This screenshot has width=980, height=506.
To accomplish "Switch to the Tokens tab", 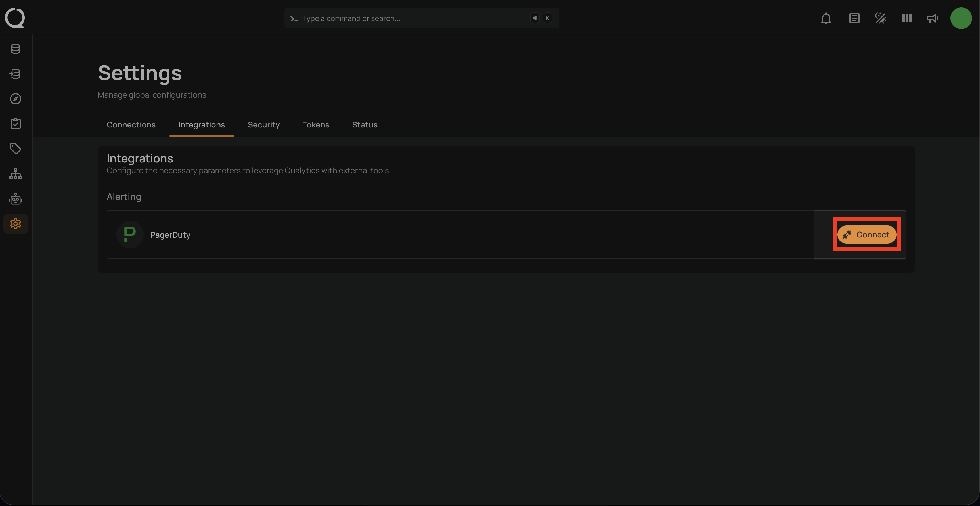I will coord(316,125).
